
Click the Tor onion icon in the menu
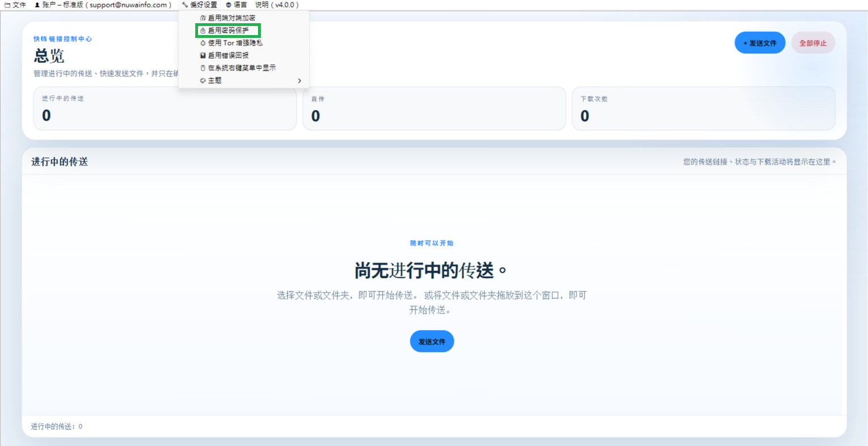203,43
